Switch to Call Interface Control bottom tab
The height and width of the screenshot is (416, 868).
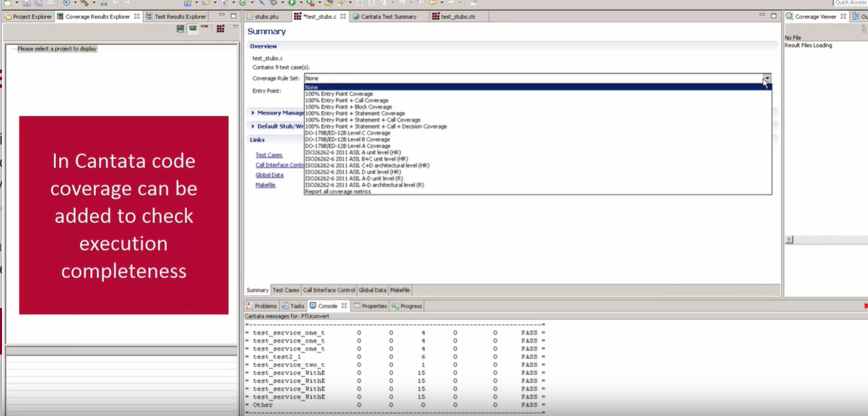[329, 290]
